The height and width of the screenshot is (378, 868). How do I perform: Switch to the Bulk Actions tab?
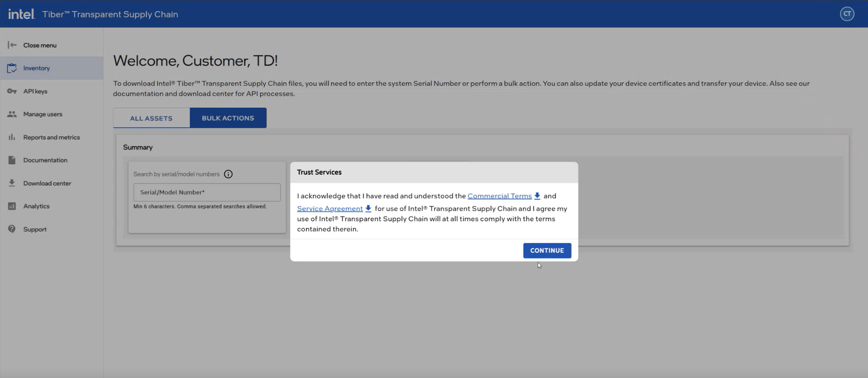pos(228,118)
